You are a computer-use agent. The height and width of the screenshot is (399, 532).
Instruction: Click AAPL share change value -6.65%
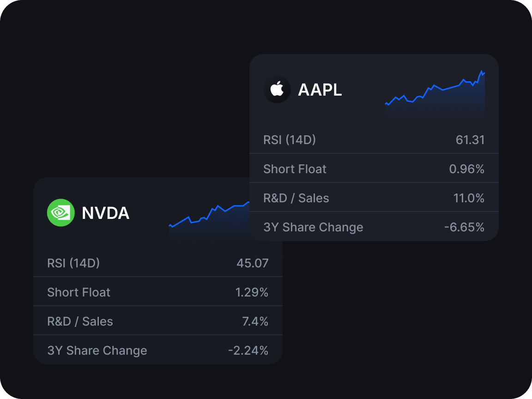coord(464,227)
